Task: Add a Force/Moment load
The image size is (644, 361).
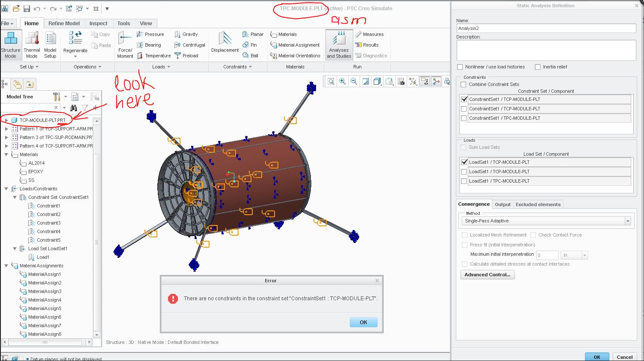Action: click(125, 44)
